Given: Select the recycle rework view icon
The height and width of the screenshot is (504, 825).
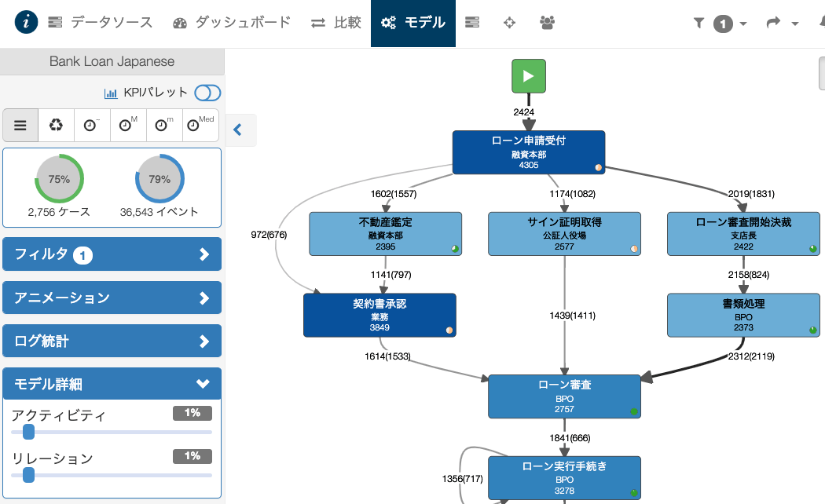Looking at the screenshot, I should tap(56, 125).
